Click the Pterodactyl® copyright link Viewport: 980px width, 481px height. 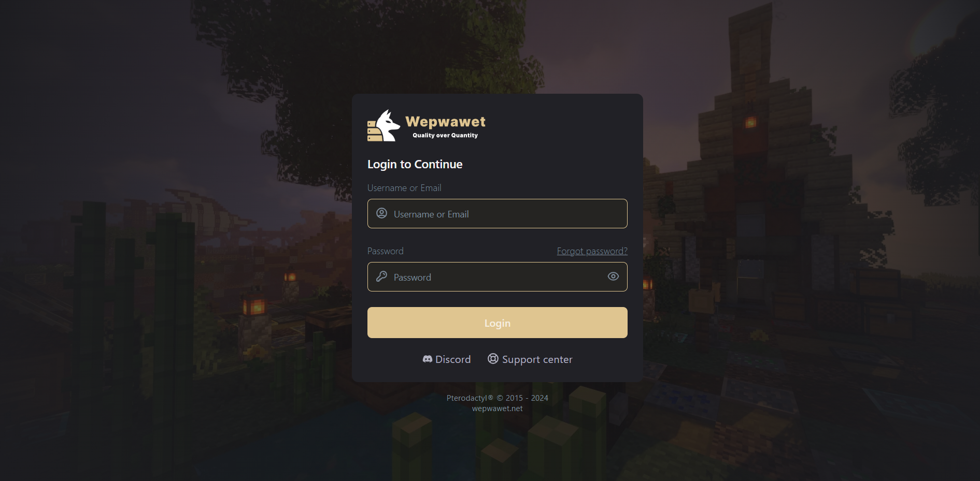point(498,398)
